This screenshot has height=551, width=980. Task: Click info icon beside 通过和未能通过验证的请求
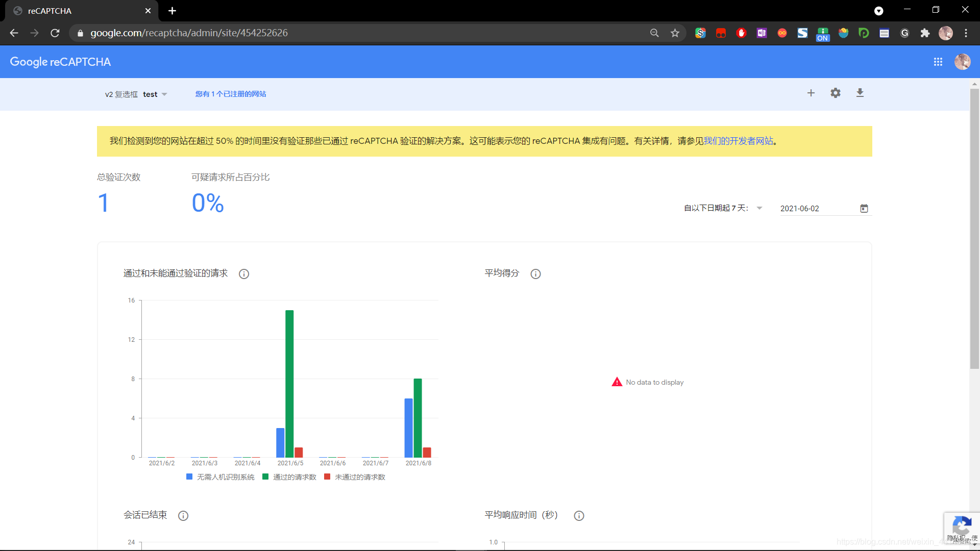pyautogui.click(x=244, y=274)
